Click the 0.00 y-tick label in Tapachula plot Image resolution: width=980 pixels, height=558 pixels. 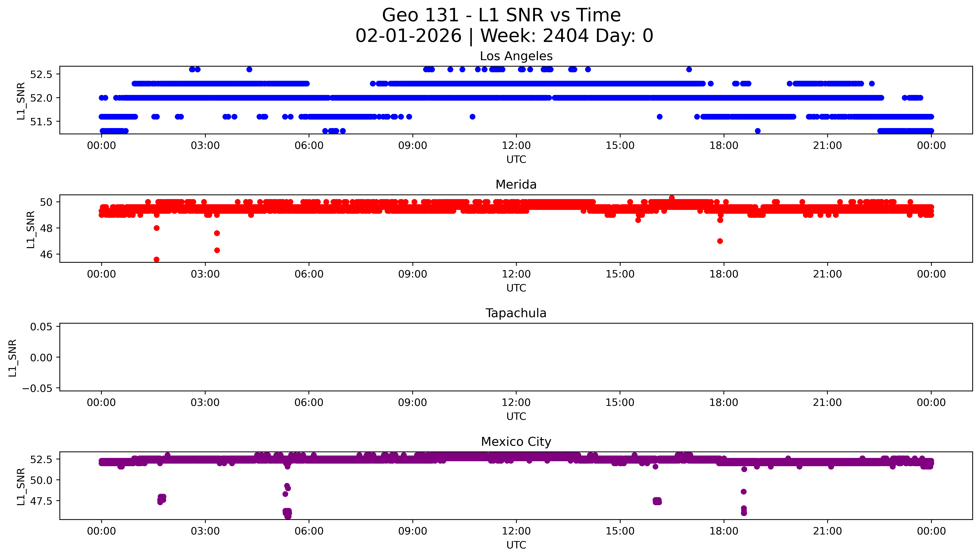(x=41, y=358)
